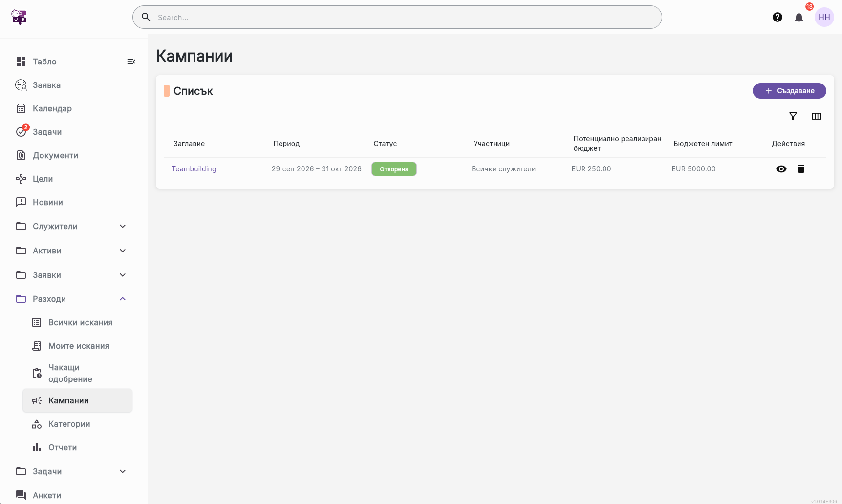The height and width of the screenshot is (504, 842).
Task: Open the filter funnel icon
Action: click(x=793, y=116)
